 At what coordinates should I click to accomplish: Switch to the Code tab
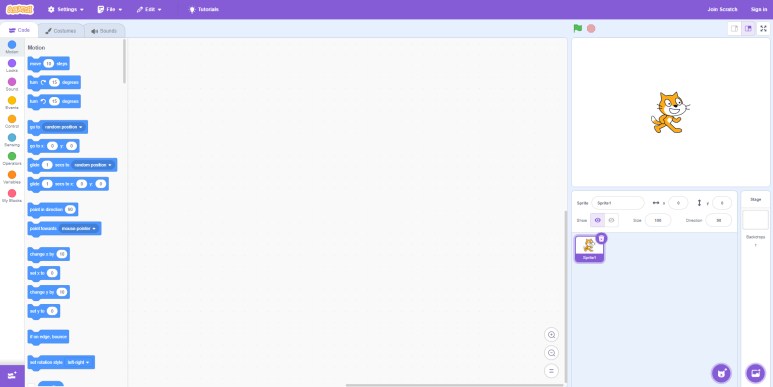tap(19, 31)
